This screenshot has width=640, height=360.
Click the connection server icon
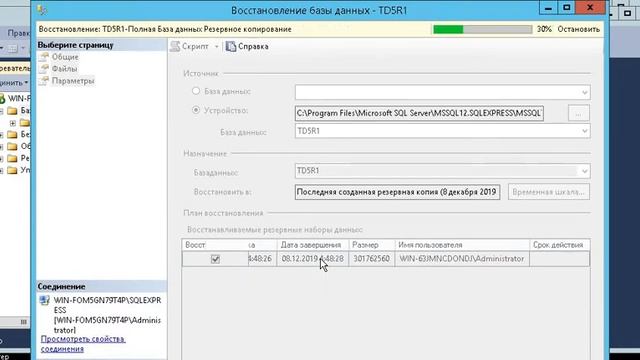click(x=44, y=301)
